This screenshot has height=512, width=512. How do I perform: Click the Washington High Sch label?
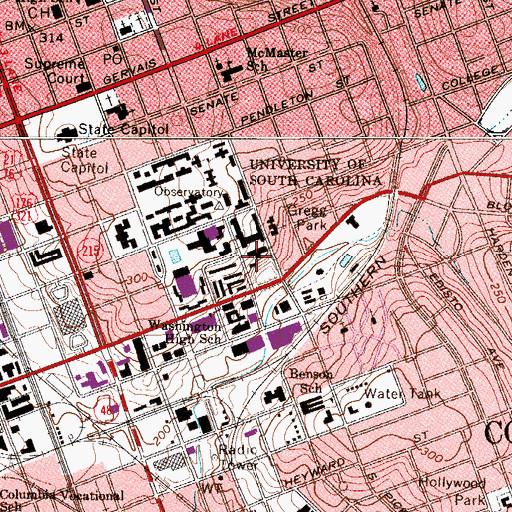185,332
